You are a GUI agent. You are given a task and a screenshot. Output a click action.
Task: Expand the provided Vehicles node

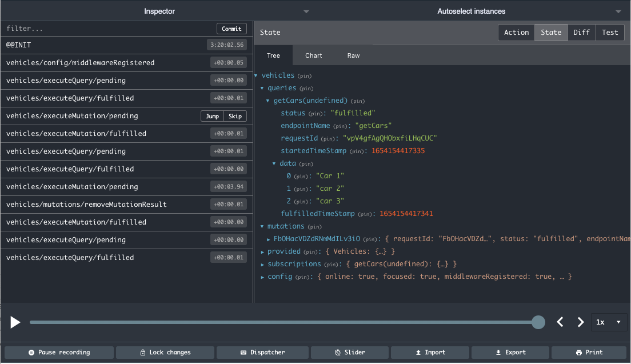coord(263,251)
